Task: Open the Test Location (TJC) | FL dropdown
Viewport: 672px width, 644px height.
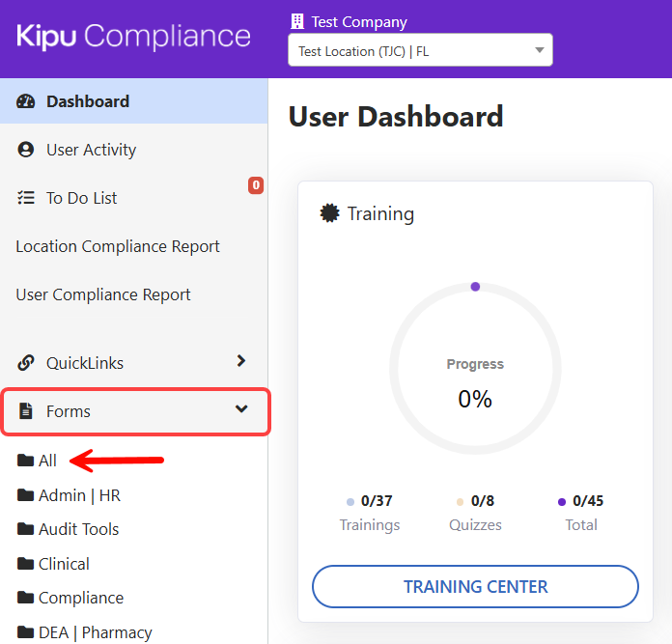Action: 420,51
